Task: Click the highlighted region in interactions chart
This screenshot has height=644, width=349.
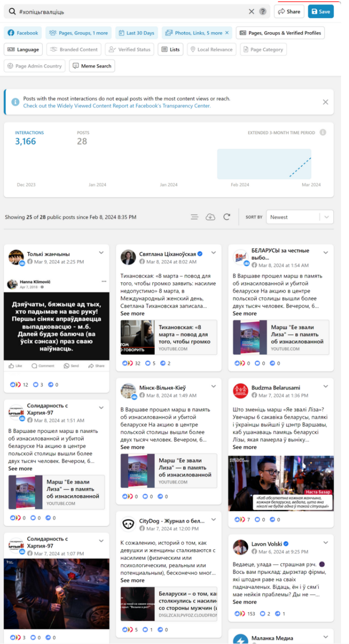Action: point(264,164)
